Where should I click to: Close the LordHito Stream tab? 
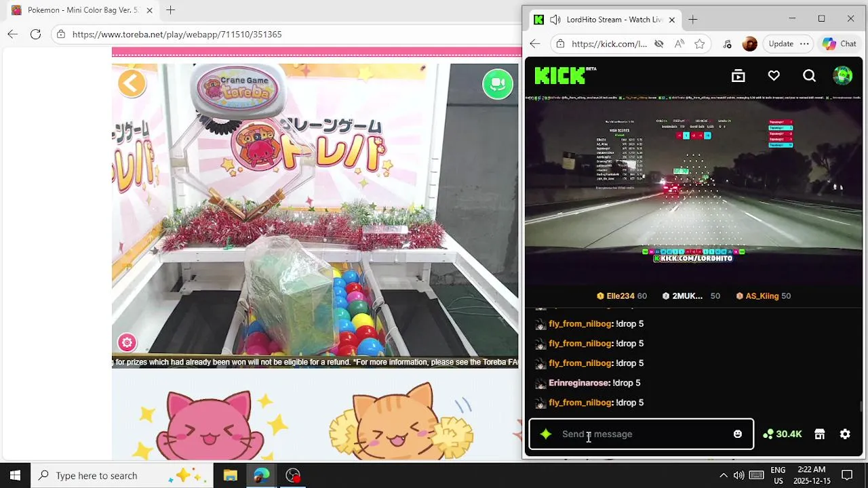pyautogui.click(x=672, y=20)
